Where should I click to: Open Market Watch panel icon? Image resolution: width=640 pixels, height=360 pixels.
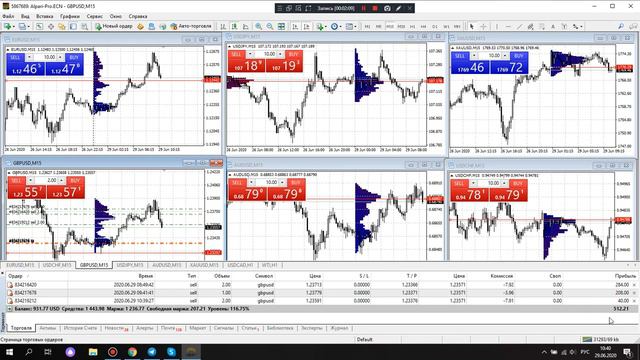point(39,27)
